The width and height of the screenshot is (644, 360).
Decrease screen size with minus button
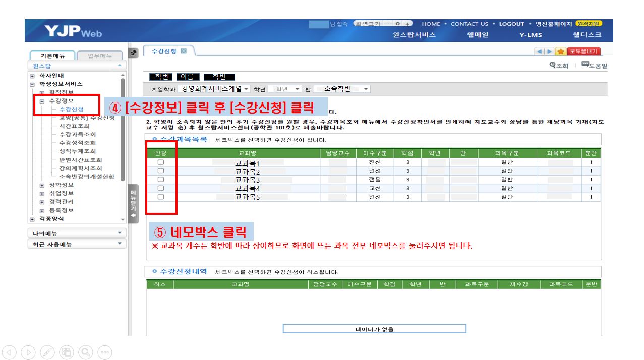[x=387, y=24]
